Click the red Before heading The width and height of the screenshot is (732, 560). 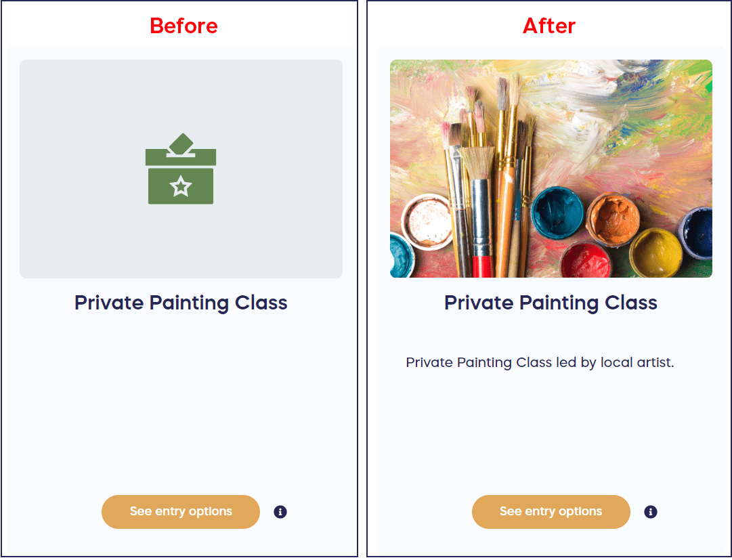(x=184, y=26)
